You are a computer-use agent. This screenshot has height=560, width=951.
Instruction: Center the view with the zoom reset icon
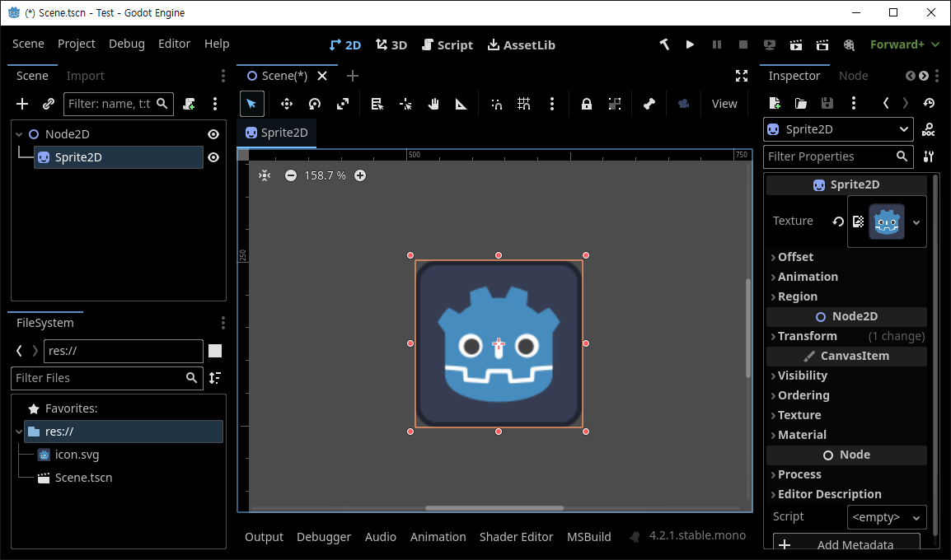(x=265, y=175)
